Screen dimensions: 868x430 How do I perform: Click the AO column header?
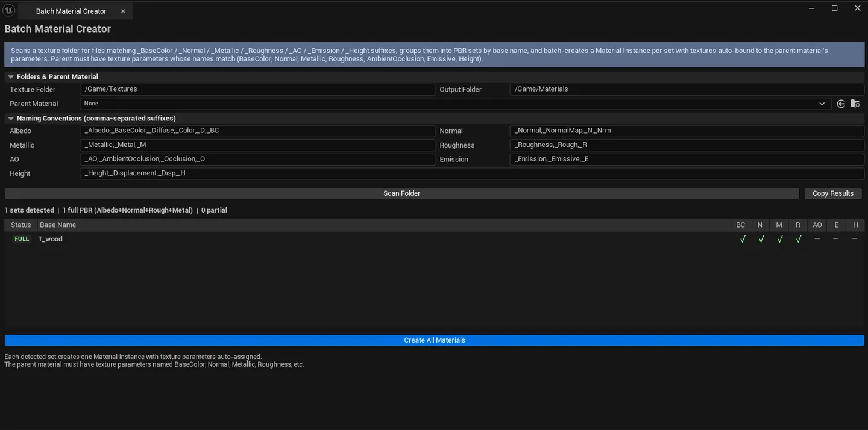[x=817, y=225]
